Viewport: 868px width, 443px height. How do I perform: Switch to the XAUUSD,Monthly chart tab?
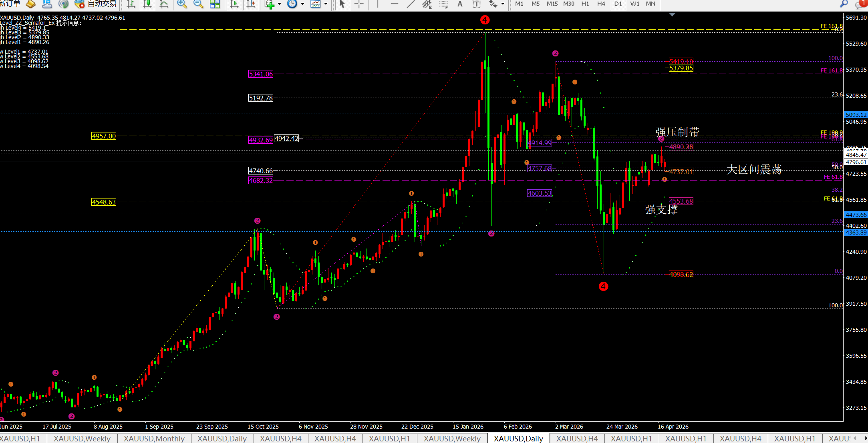(x=154, y=439)
